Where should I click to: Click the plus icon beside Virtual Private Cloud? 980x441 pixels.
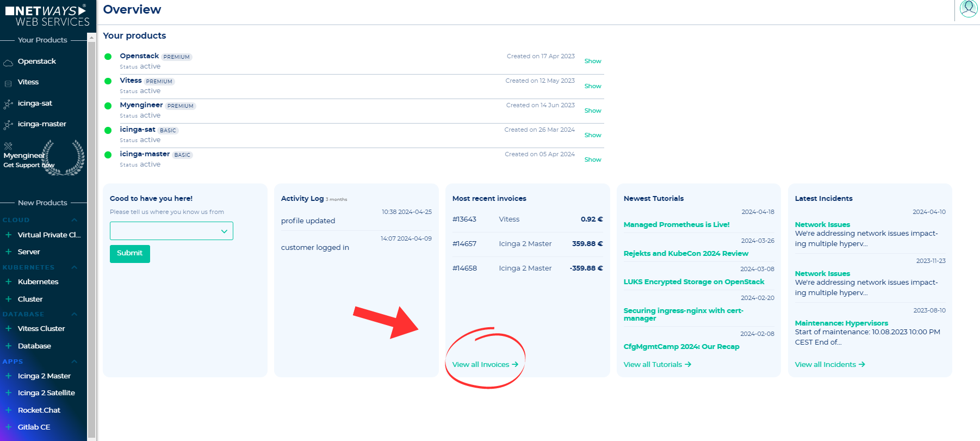[x=9, y=235]
